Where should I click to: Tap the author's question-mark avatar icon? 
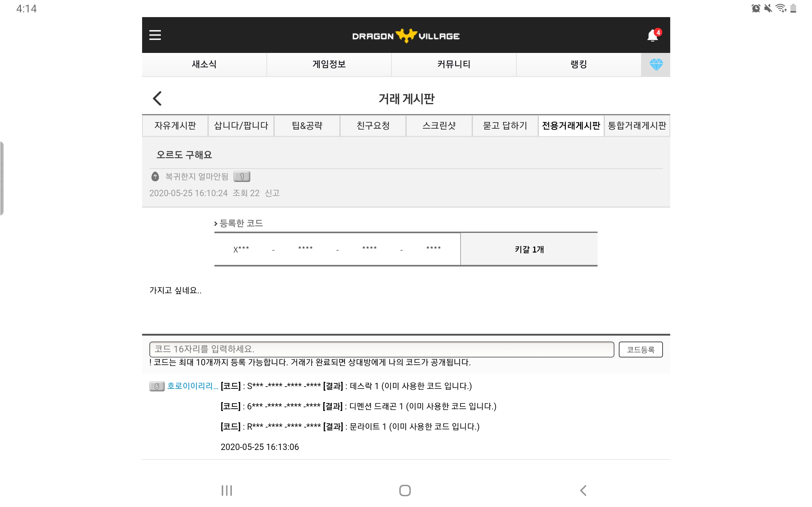(x=155, y=176)
